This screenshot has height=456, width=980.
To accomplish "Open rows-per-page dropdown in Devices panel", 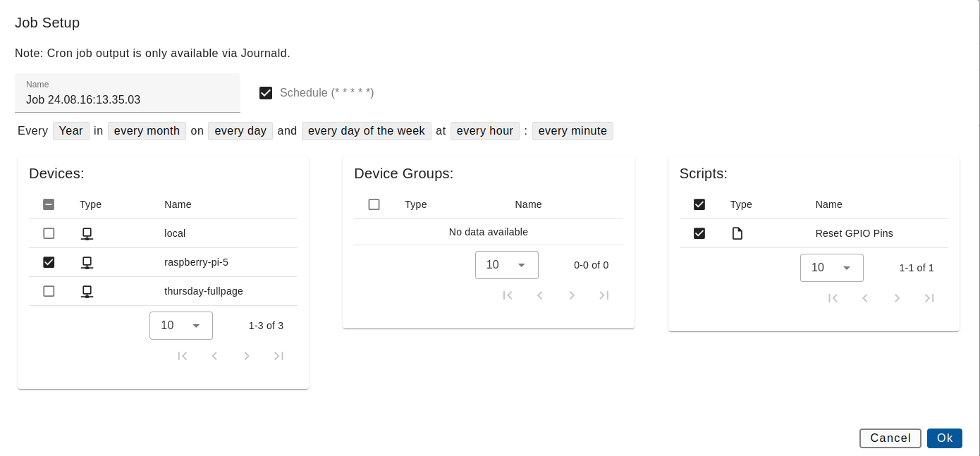I will [x=180, y=325].
